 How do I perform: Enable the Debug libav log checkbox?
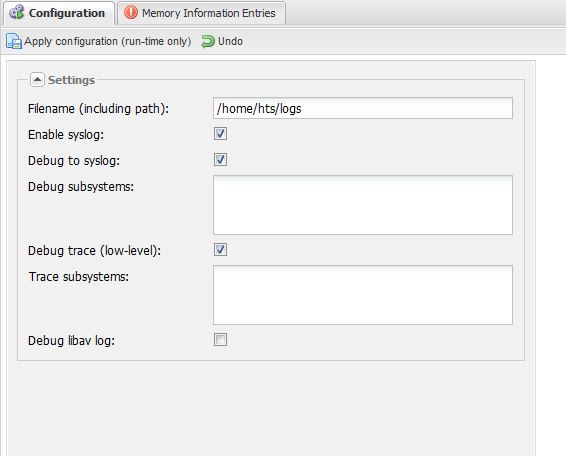[220, 340]
